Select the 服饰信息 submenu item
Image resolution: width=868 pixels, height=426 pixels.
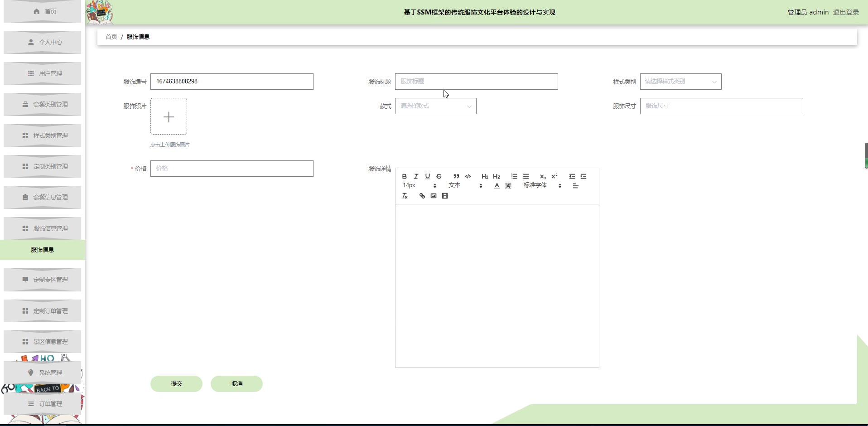coord(43,250)
